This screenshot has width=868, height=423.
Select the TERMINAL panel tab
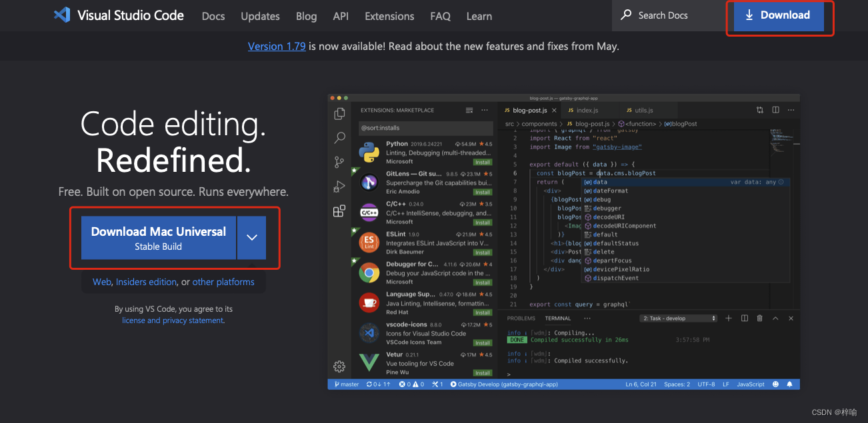pos(558,318)
